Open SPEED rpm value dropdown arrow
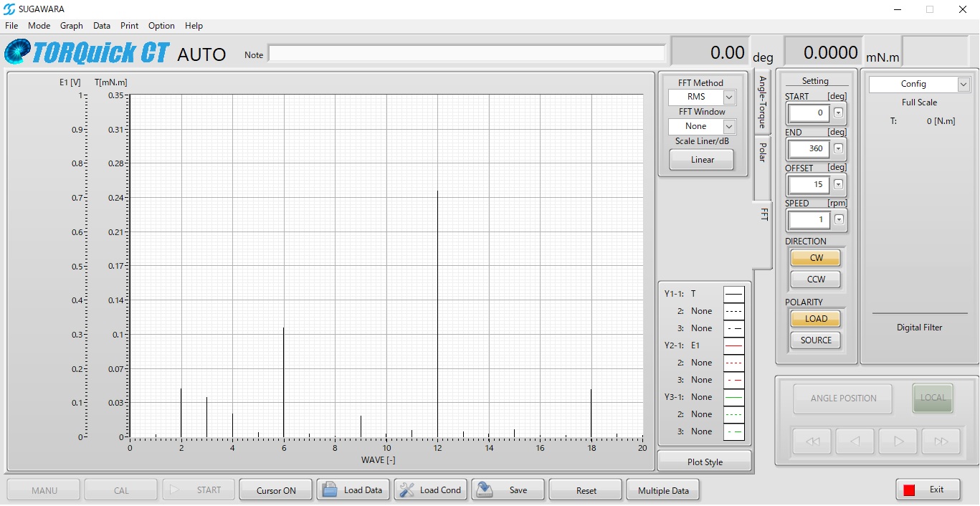980x506 pixels. 838,219
